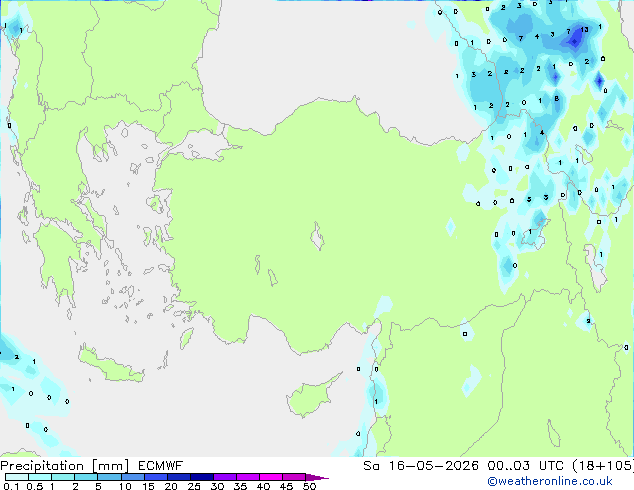Viewport: 634px width, 490px height.
Task: Click the above-50 arrow legend tip
Action: pos(317,477)
